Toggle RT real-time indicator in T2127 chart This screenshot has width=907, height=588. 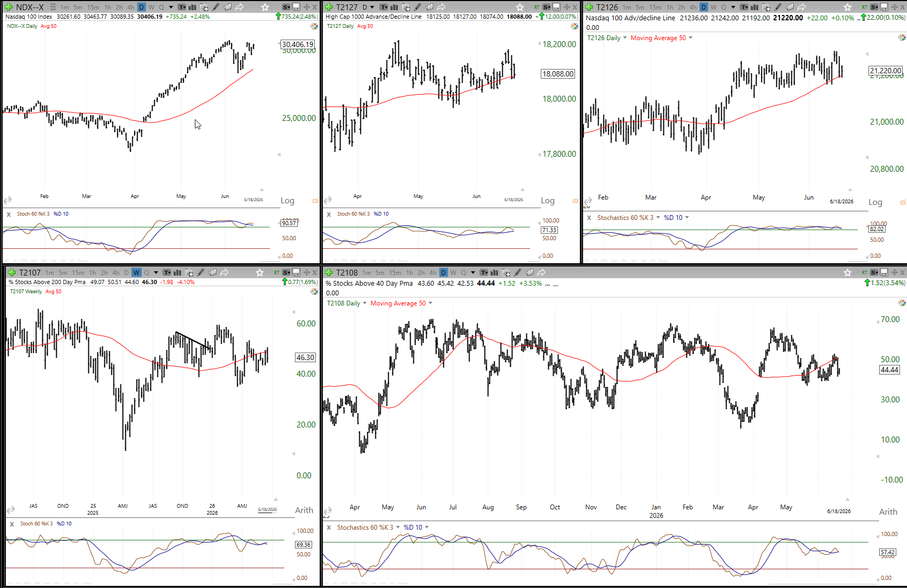click(x=537, y=7)
